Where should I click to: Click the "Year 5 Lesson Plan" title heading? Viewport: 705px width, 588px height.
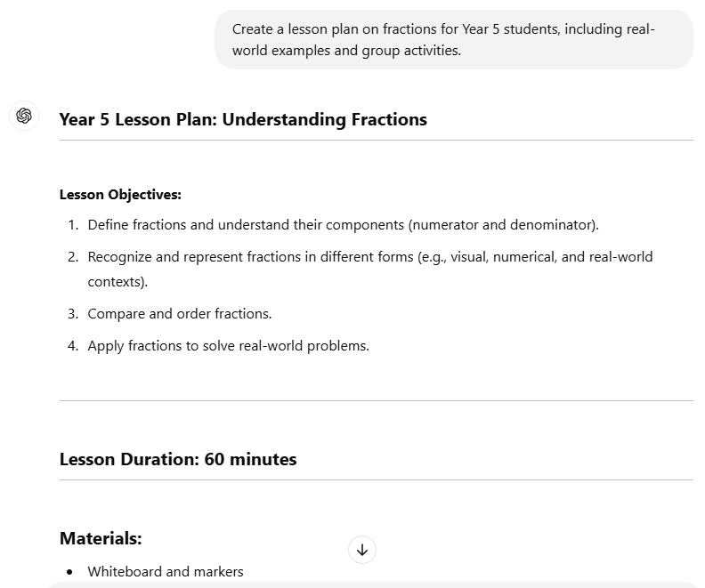(243, 119)
